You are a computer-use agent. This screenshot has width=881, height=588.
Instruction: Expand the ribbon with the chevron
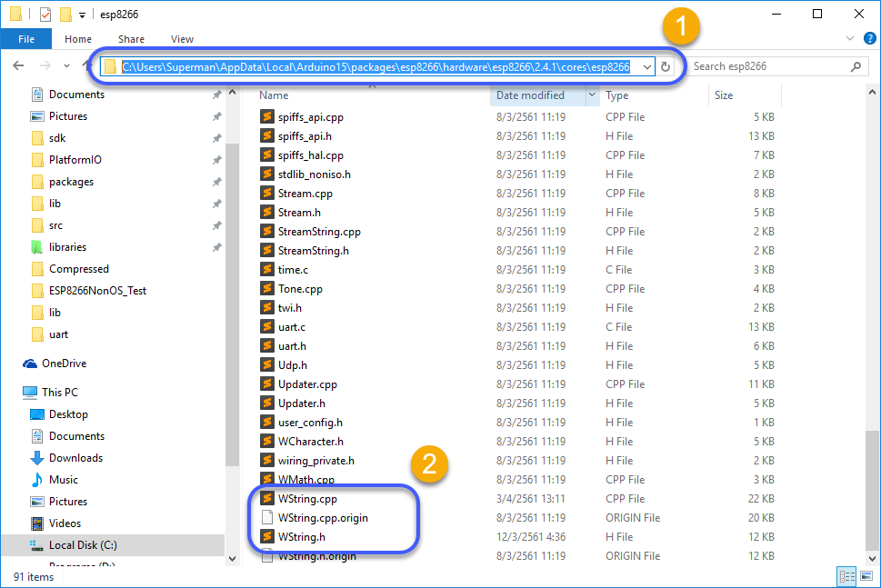click(x=849, y=38)
